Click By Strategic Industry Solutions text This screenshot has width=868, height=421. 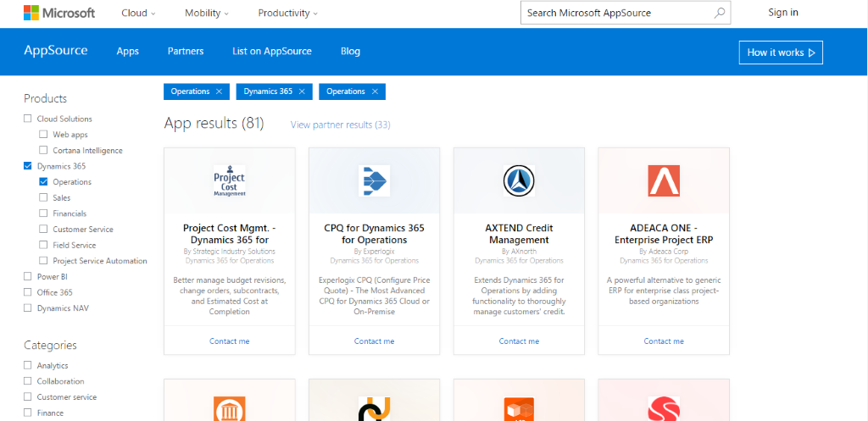tap(229, 252)
